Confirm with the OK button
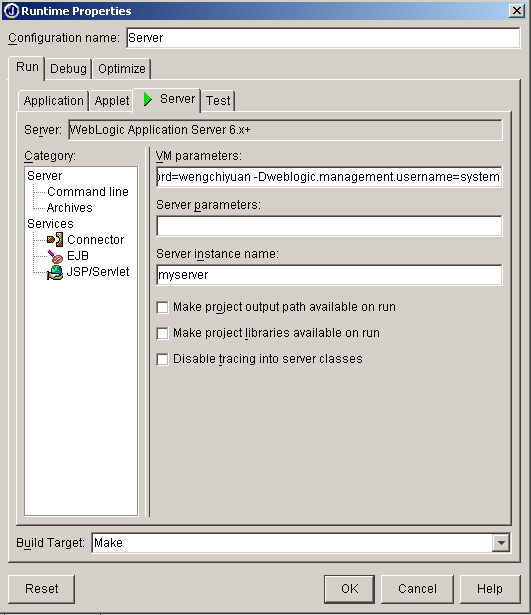The width and height of the screenshot is (531, 615). [x=349, y=589]
